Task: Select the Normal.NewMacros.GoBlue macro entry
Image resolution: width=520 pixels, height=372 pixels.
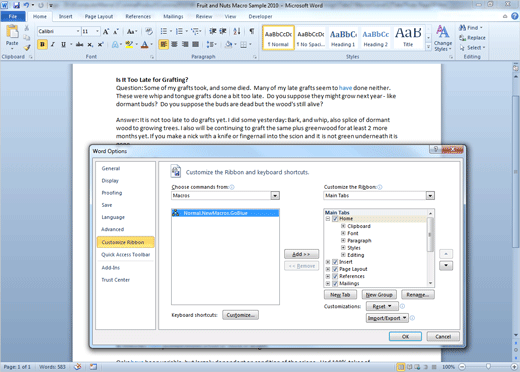Action: [x=225, y=213]
